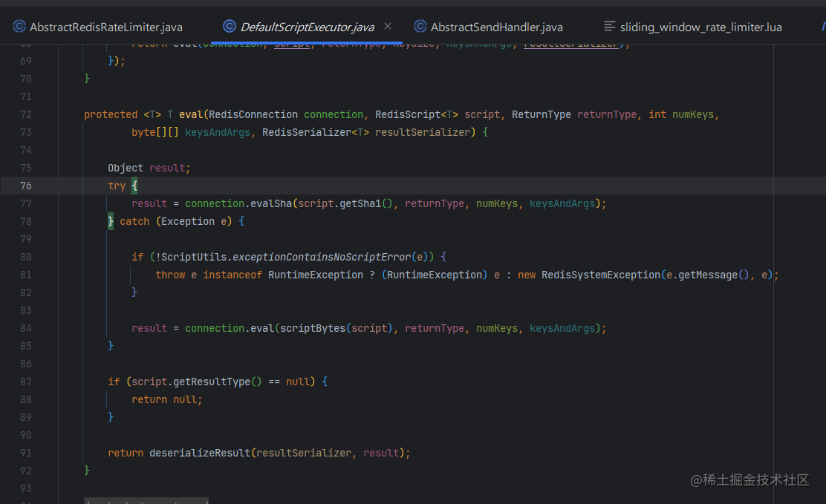Click 'deserializeResult' method call
This screenshot has width=826, height=504.
tap(200, 453)
